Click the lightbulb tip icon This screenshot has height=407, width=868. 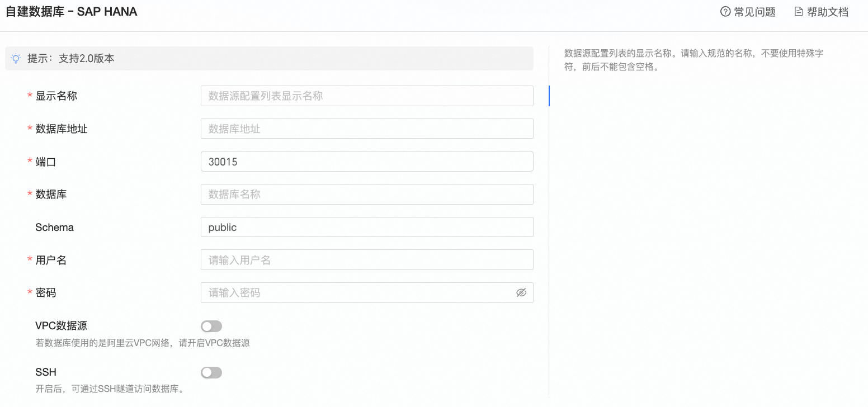[x=16, y=58]
